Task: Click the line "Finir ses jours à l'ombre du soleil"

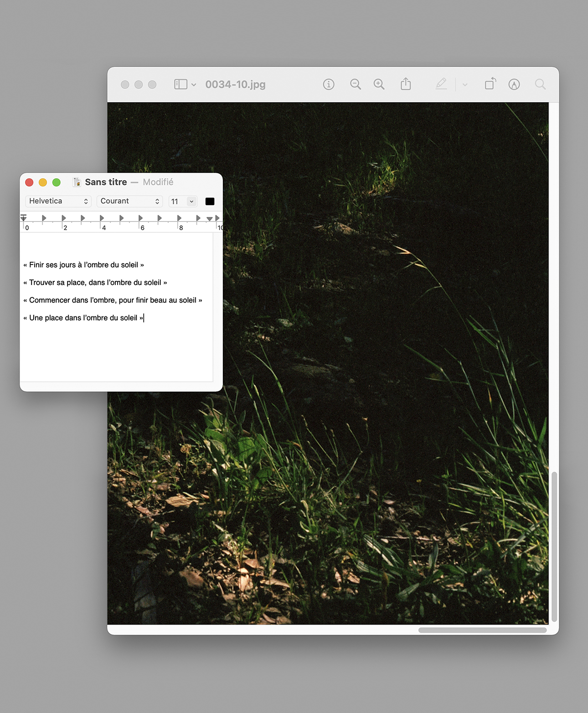Action: point(84,265)
